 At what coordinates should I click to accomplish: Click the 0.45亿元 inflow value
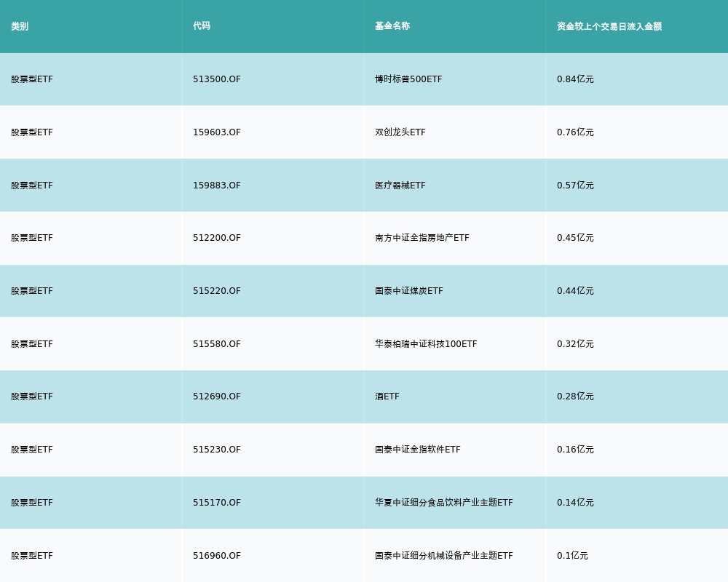point(575,238)
